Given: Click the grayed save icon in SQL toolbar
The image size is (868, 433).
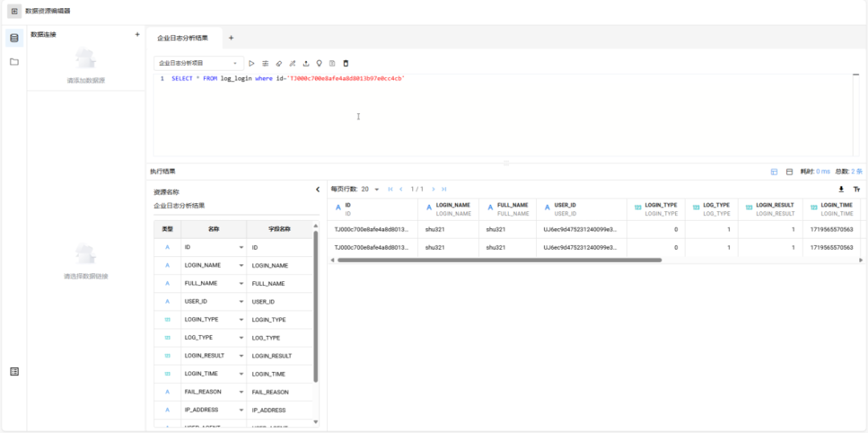Looking at the screenshot, I should (332, 63).
